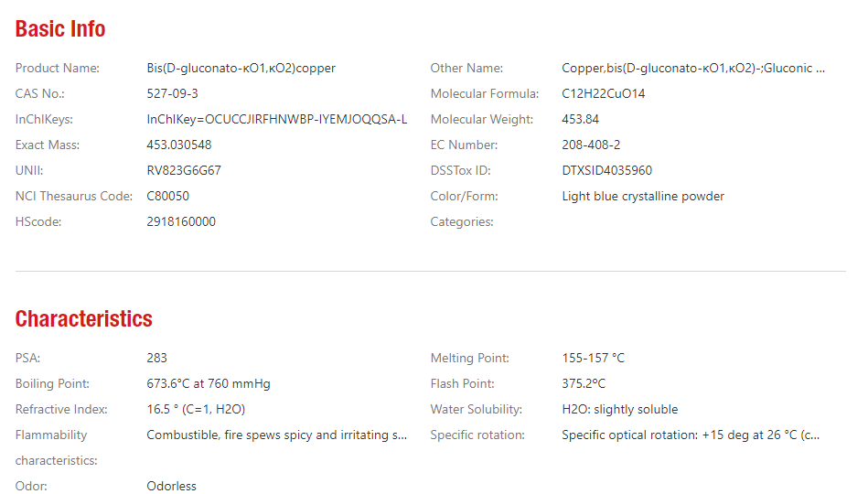Select the CAS number 527-09-3

tap(172, 93)
